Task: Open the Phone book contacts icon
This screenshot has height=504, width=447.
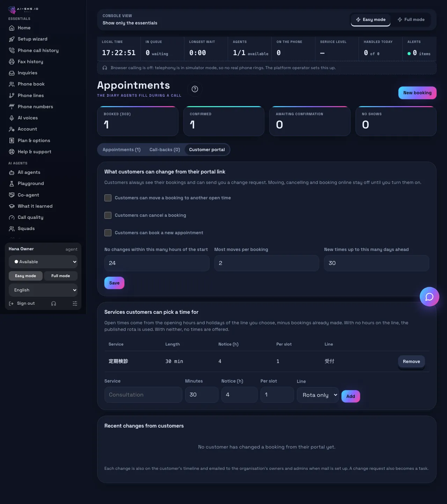Action: pyautogui.click(x=12, y=84)
